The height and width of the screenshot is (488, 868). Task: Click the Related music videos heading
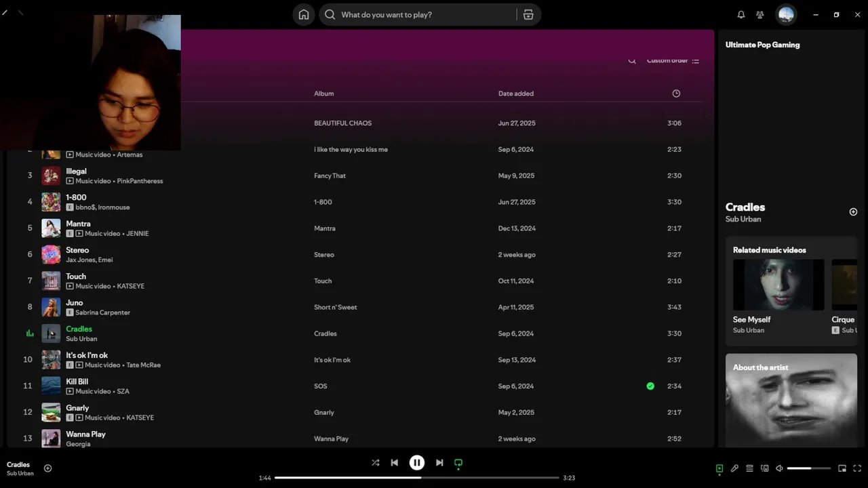pos(769,250)
